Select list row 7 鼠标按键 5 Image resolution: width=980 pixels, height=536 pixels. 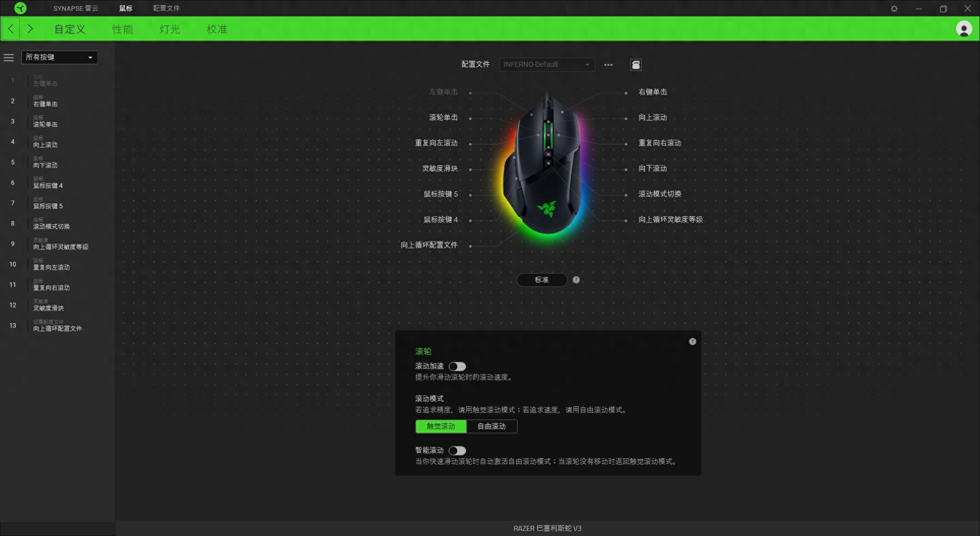(57, 203)
